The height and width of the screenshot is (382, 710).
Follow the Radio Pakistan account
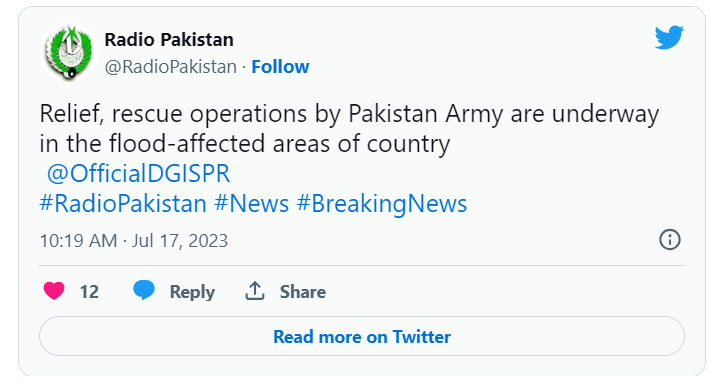point(280,67)
